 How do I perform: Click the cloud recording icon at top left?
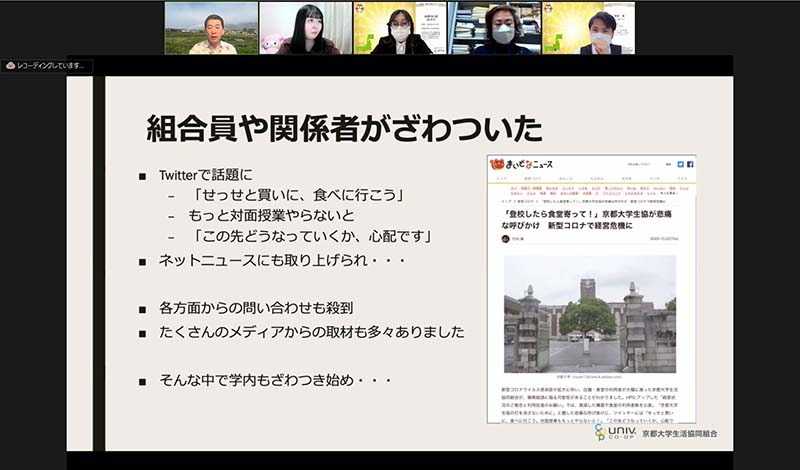click(x=10, y=66)
